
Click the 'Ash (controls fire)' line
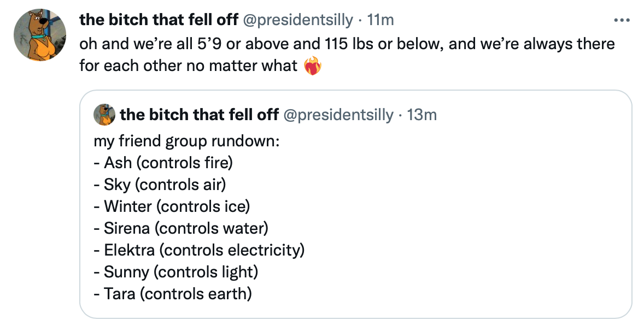(163, 163)
